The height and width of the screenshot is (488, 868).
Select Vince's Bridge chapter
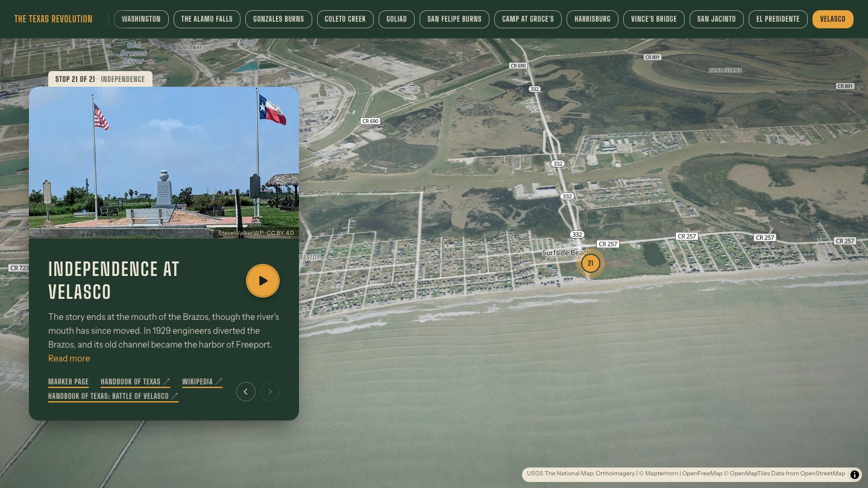[x=654, y=19]
